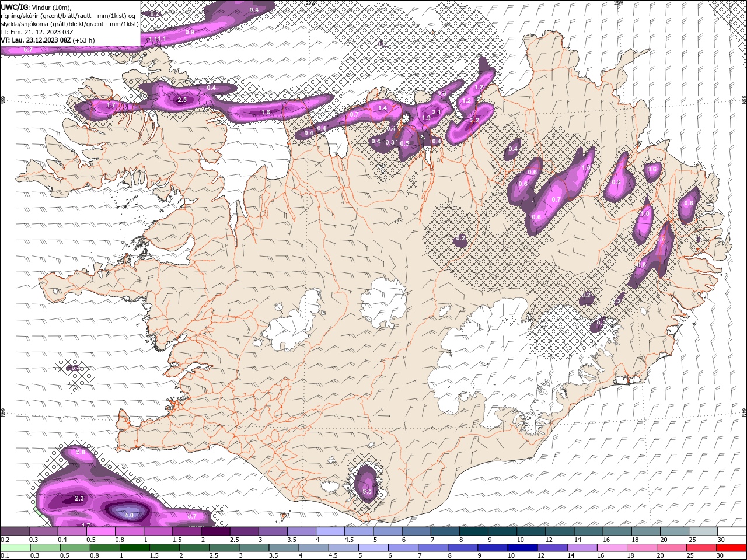This screenshot has width=747, height=560.
Task: Click the '15W' longitude label
Action: pos(618,3)
